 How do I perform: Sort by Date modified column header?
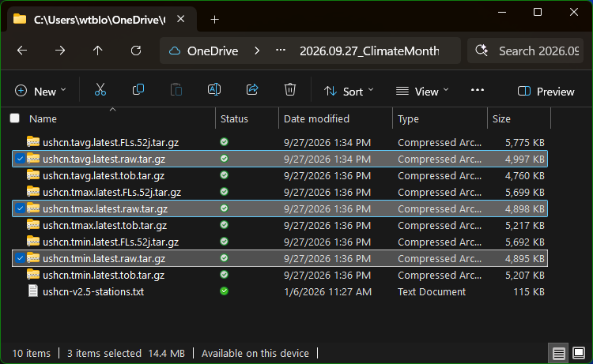click(x=316, y=118)
